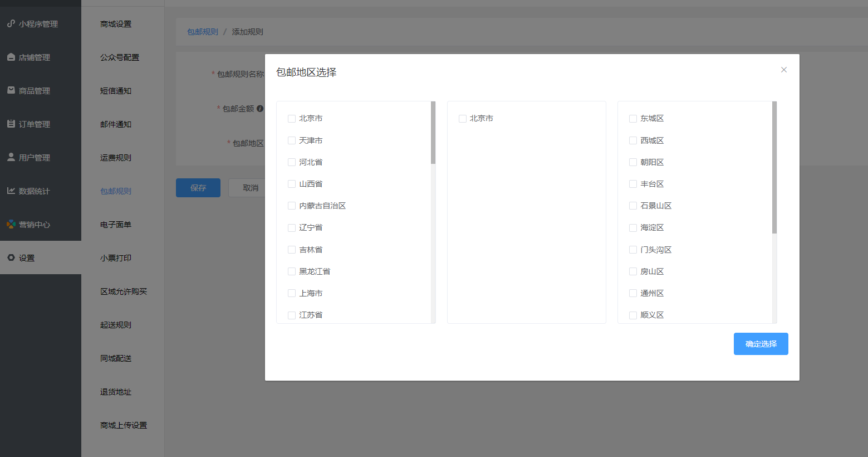The height and width of the screenshot is (457, 868).
Task: Check the 天津市 checkbox in province list
Action: pyautogui.click(x=292, y=140)
